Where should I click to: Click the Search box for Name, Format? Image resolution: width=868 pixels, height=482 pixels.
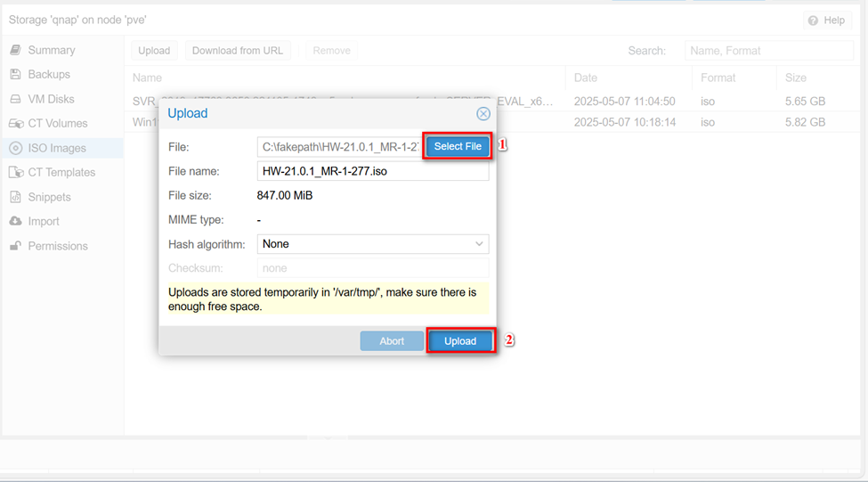[x=769, y=51]
